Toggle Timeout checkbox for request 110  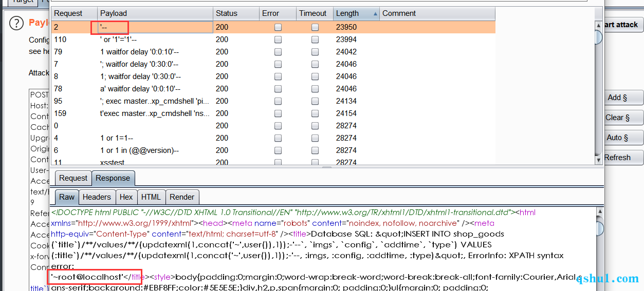point(315,40)
